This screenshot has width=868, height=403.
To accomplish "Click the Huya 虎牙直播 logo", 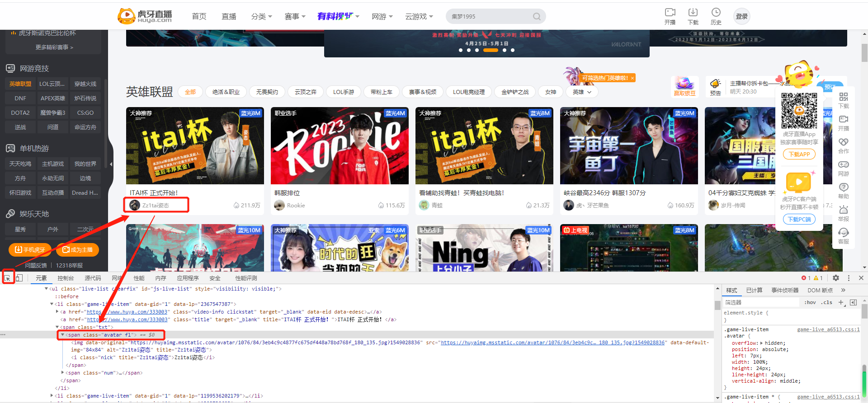I will coord(145,16).
